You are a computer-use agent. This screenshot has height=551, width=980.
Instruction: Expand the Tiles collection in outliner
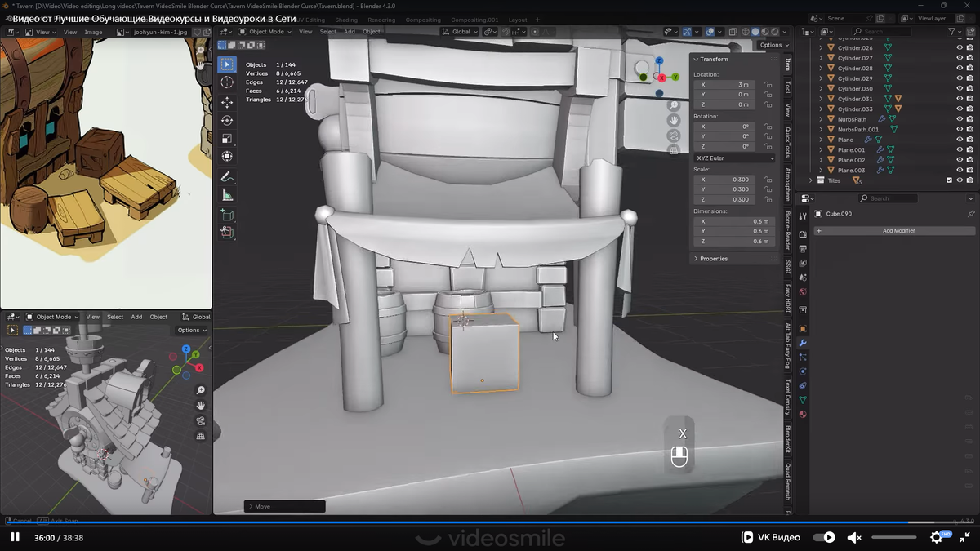click(811, 180)
